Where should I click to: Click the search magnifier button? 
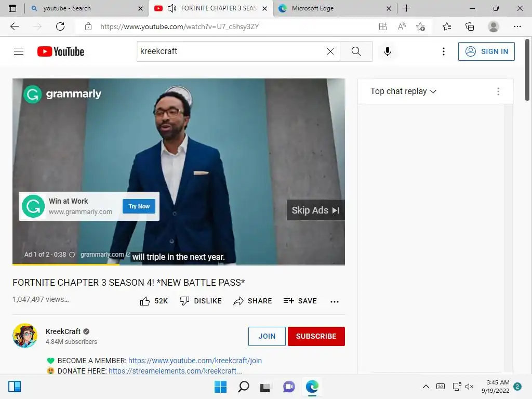[x=356, y=51]
